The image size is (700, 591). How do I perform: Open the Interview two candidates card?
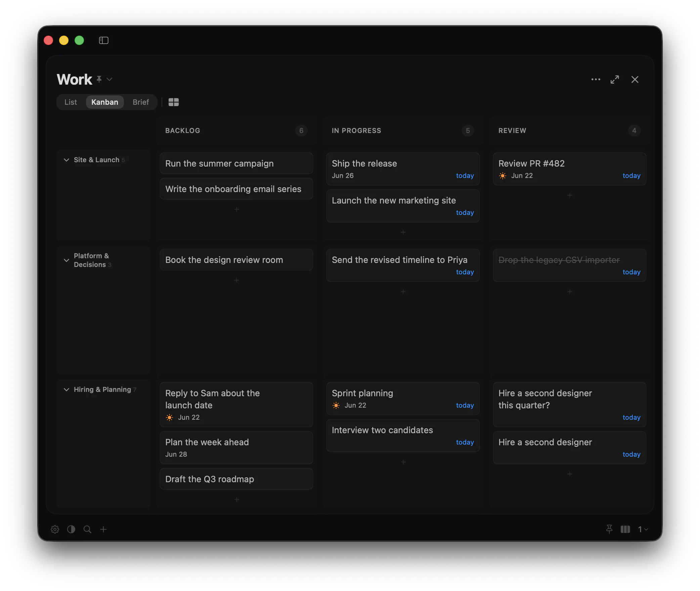pyautogui.click(x=403, y=436)
